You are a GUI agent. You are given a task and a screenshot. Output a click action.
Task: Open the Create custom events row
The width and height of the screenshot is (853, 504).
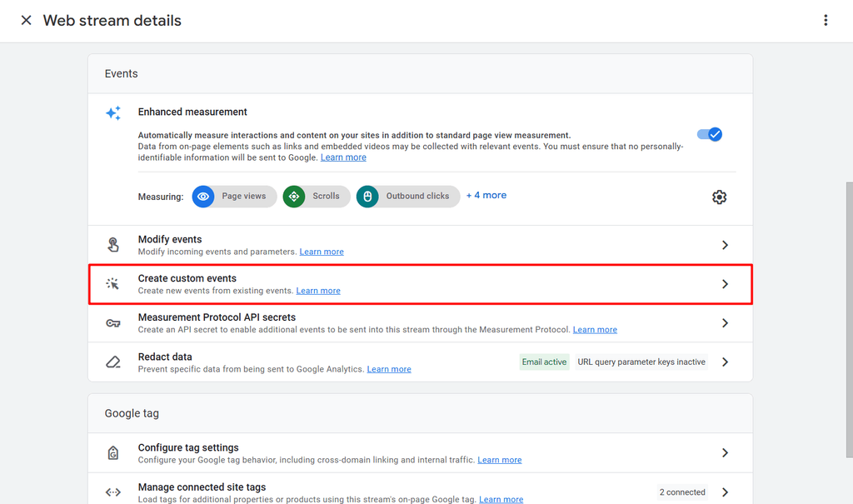421,284
